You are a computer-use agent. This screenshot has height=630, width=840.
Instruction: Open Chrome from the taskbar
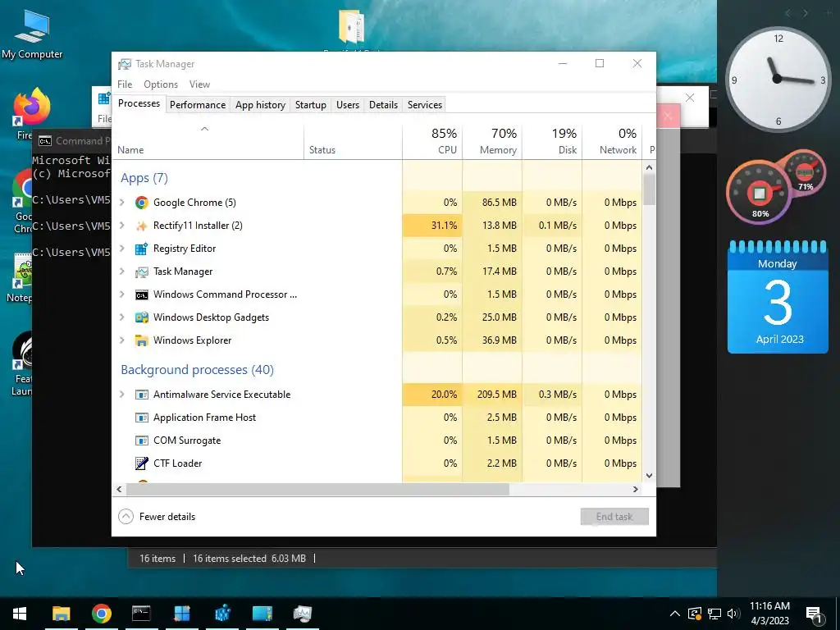point(101,613)
